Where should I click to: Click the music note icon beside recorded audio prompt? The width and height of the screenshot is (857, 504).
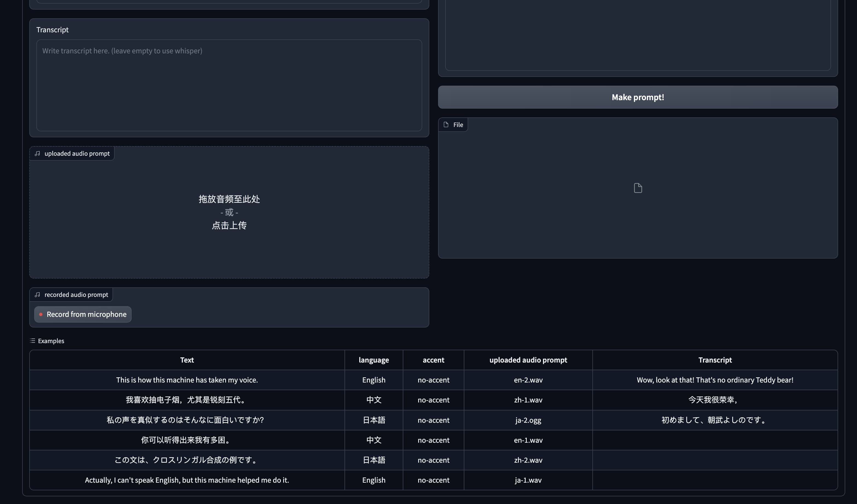point(37,294)
